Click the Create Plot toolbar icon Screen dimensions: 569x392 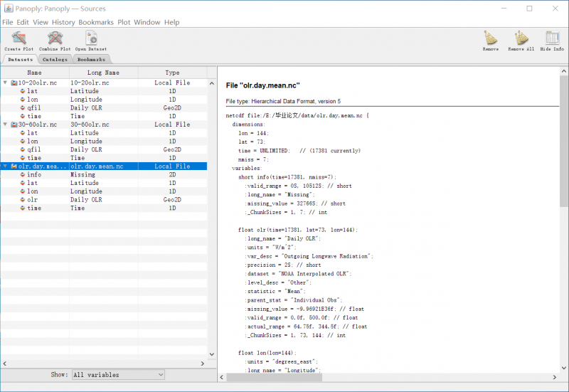tap(18, 40)
